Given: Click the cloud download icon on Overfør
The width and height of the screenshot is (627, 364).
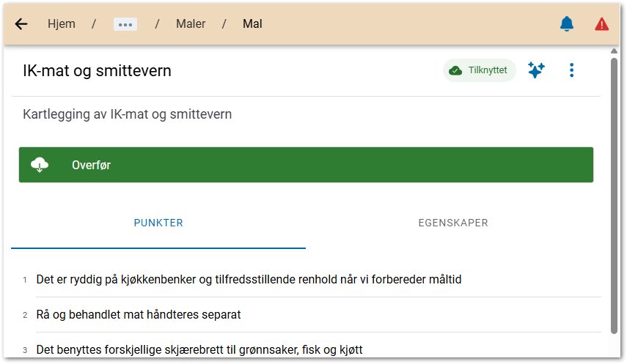Looking at the screenshot, I should (x=40, y=166).
